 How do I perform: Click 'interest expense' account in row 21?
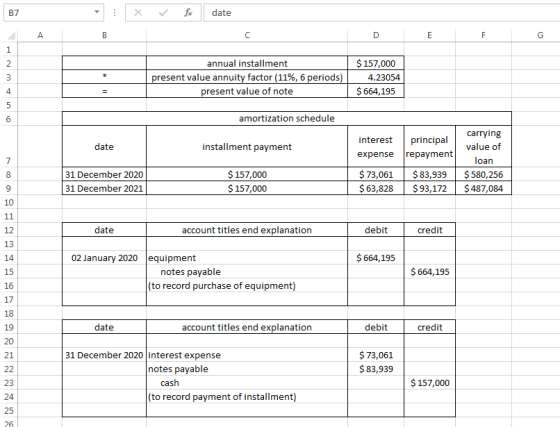point(247,355)
